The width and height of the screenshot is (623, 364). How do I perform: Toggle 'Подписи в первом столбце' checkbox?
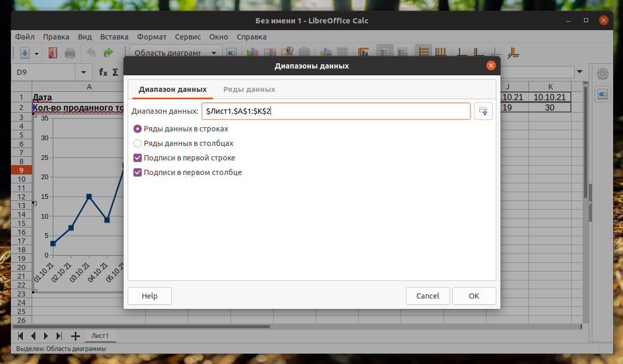coord(138,172)
